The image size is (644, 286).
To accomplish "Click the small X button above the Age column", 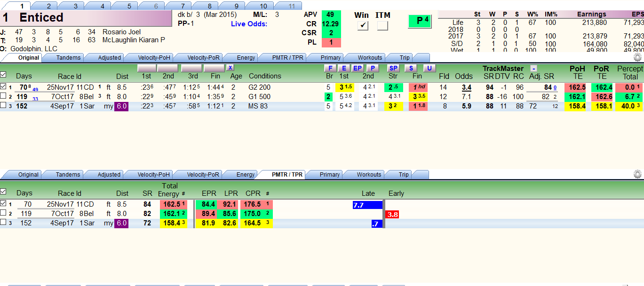I will pos(230,68).
